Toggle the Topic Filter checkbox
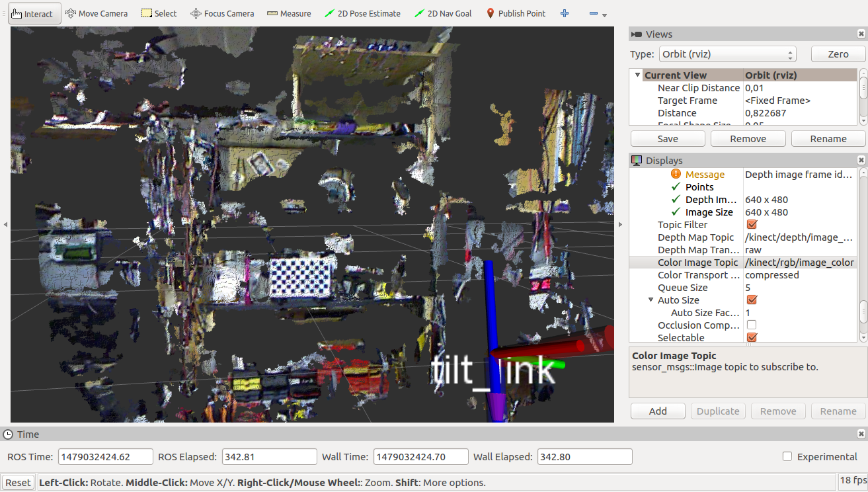The image size is (868, 492). click(x=751, y=225)
